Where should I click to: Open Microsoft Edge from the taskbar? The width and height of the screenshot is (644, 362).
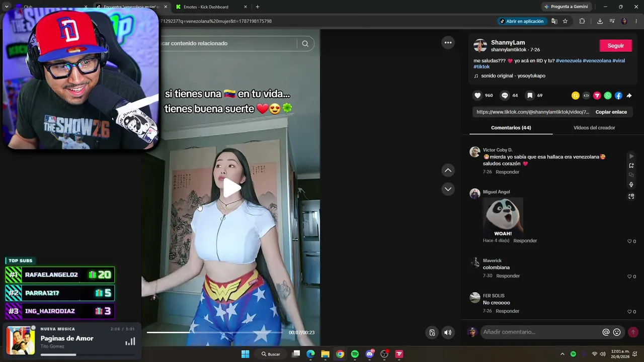310,354
